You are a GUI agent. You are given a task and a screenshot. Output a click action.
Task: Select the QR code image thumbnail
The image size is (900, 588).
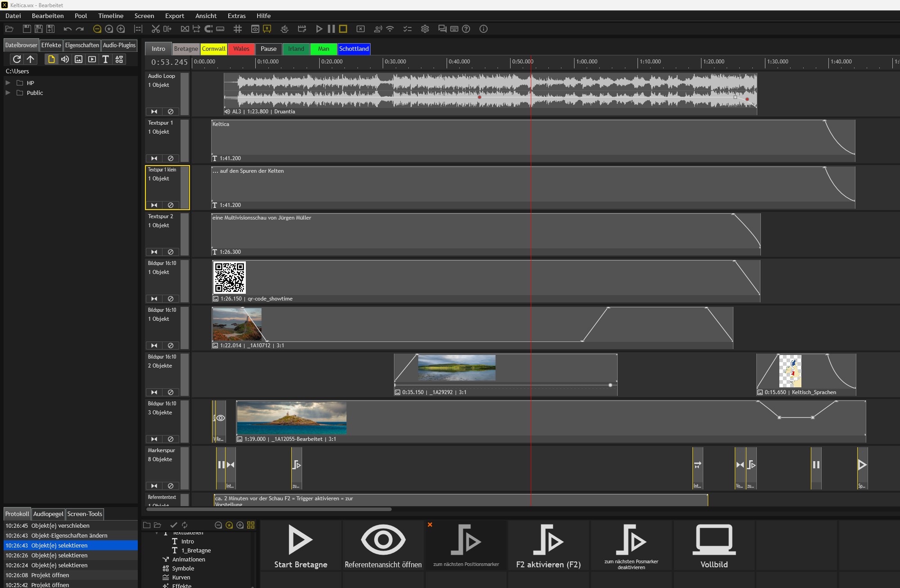pos(229,278)
